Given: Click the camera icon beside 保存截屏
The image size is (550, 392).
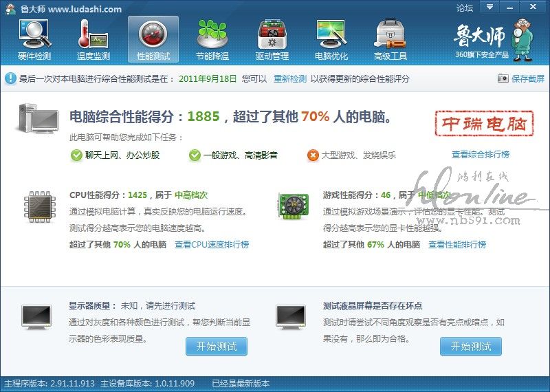Looking at the screenshot, I should coord(503,78).
